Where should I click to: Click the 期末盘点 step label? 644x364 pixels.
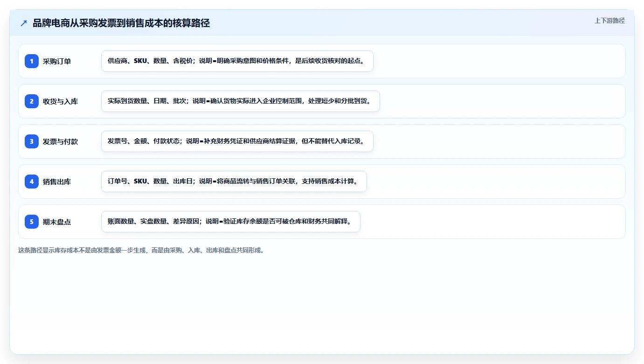57,222
